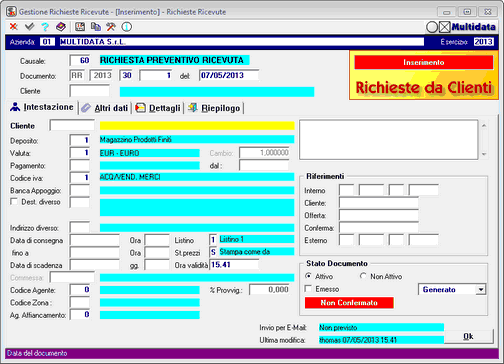Viewport: 504px width, 364px height.
Task: Click the yellow Cliente name field
Action: point(197,125)
